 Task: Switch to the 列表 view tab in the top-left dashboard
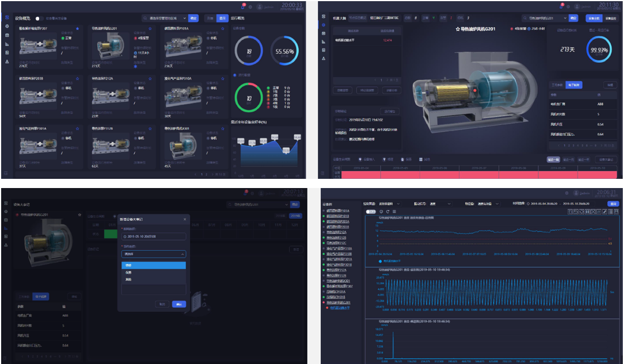[211, 18]
